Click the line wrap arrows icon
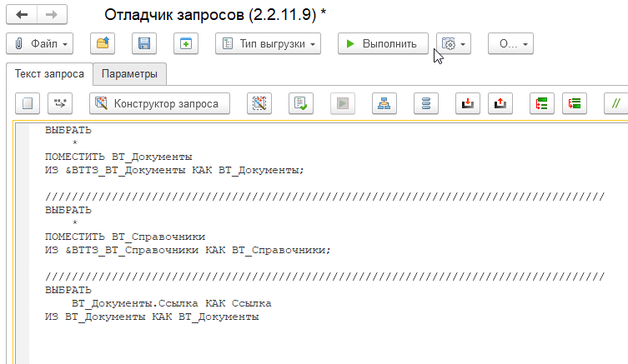 coord(60,103)
